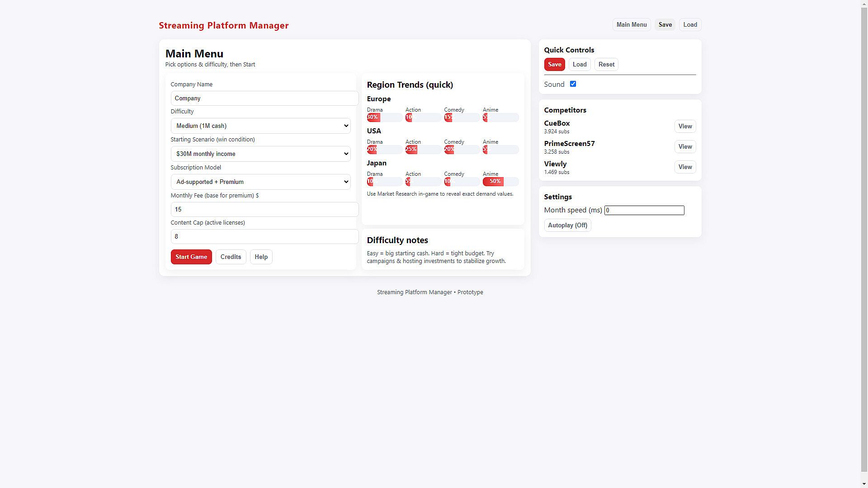Open the Difficulty dropdown

tap(260, 126)
